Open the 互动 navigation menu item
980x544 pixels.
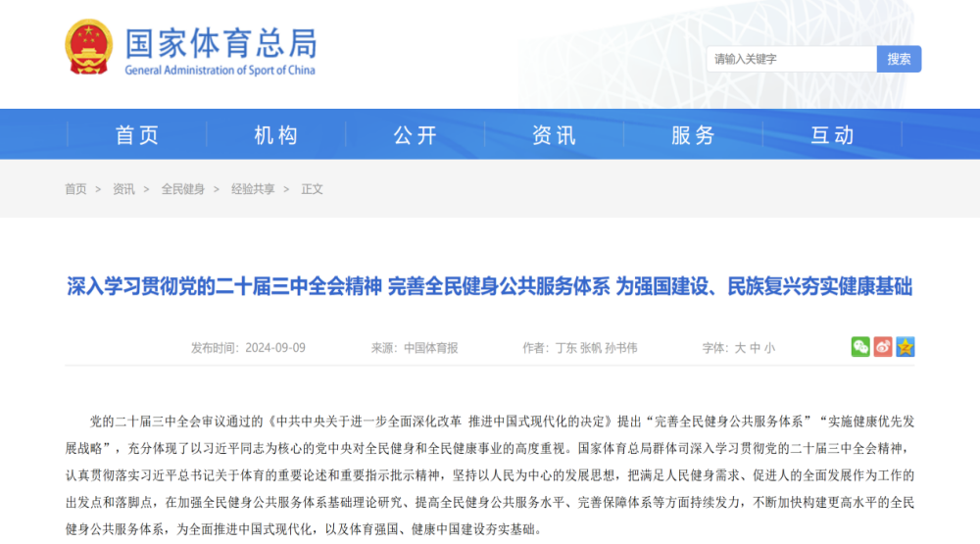coord(832,135)
